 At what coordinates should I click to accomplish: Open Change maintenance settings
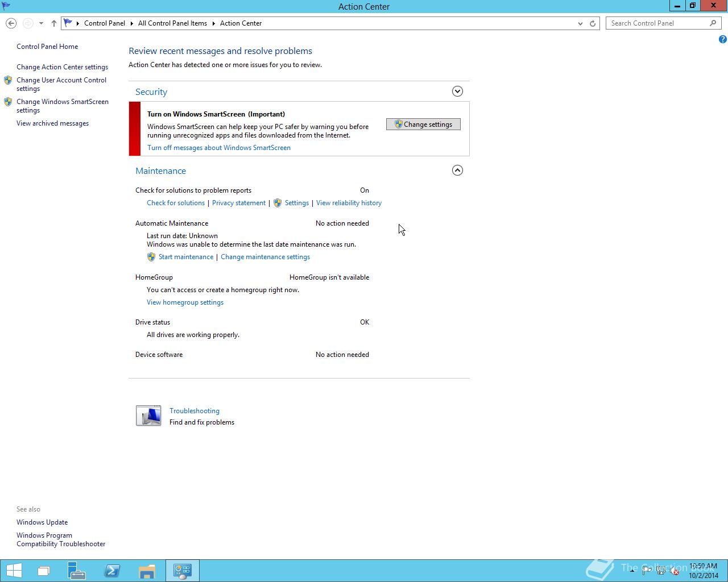point(265,257)
